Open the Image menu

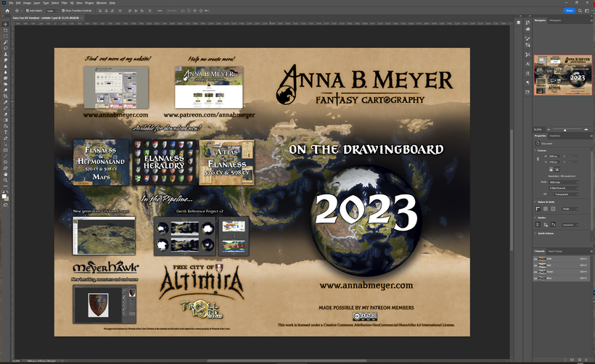coord(27,3)
